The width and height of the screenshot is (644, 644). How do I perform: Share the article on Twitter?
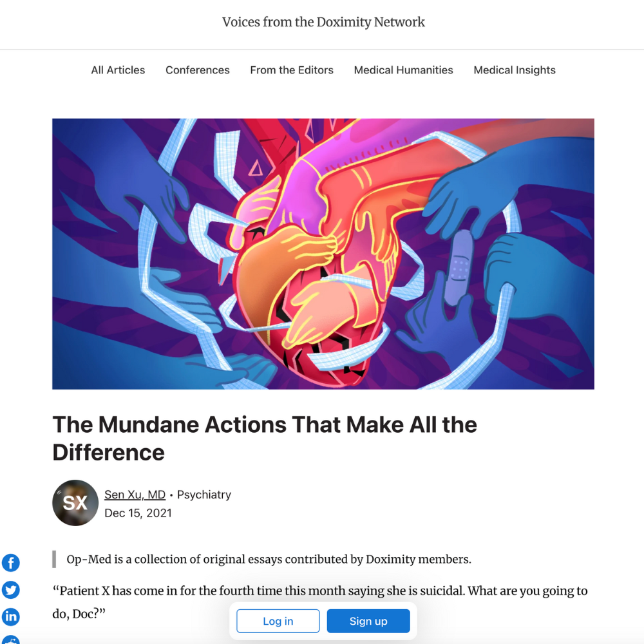click(x=11, y=590)
